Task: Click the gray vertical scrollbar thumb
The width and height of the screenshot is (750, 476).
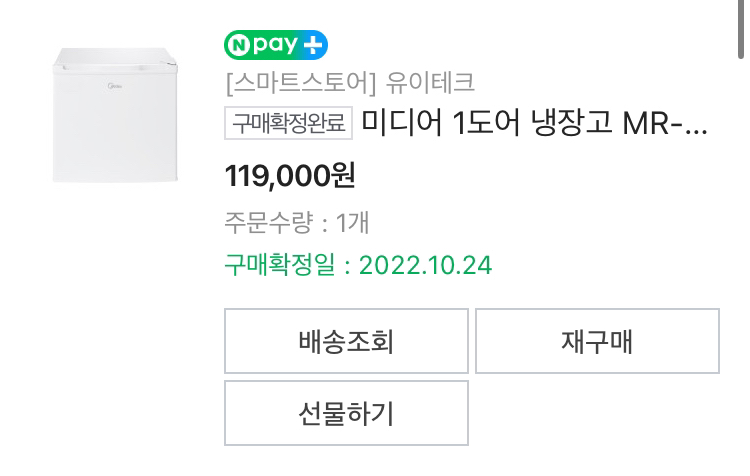Action: point(741,29)
